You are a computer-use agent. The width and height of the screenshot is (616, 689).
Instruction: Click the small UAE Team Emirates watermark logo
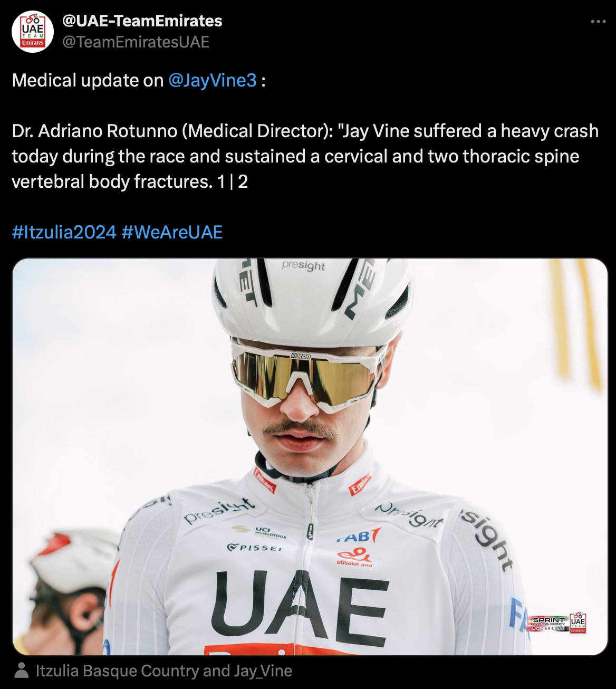point(578,623)
